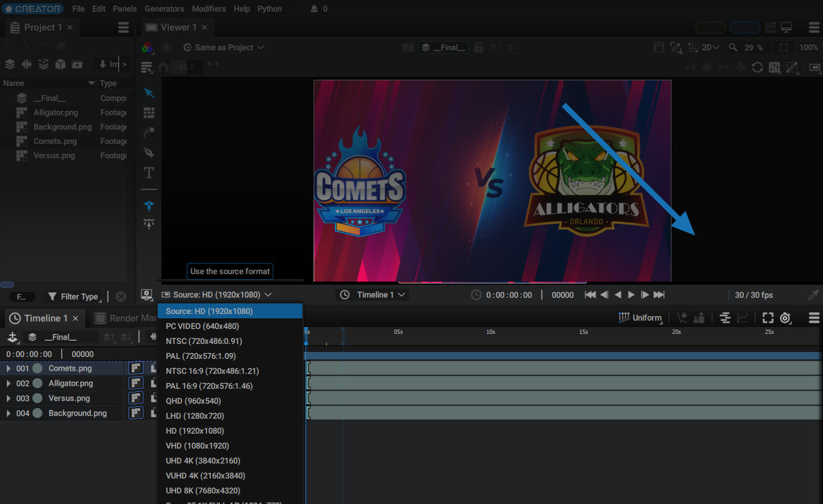
Task: Create a new folder in Project panel
Action: coord(77,64)
